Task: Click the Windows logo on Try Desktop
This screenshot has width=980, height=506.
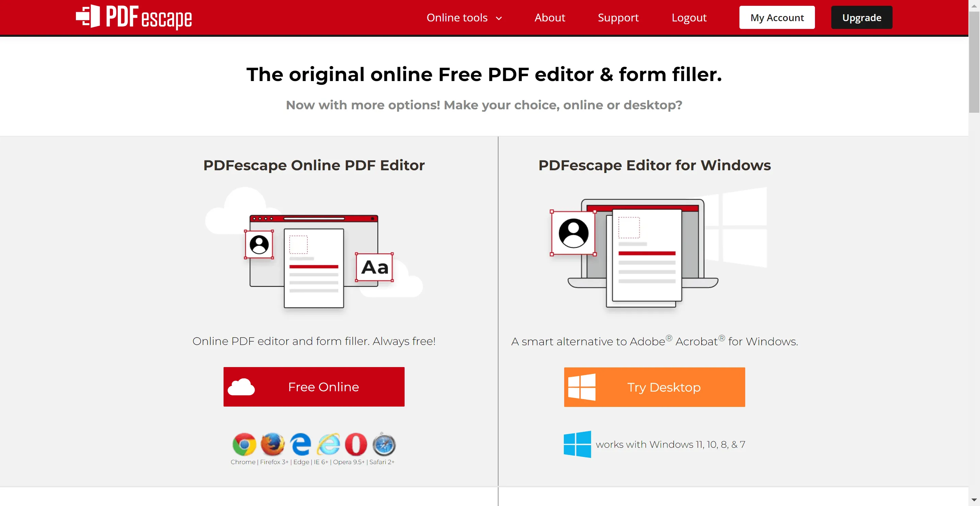Action: [582, 387]
